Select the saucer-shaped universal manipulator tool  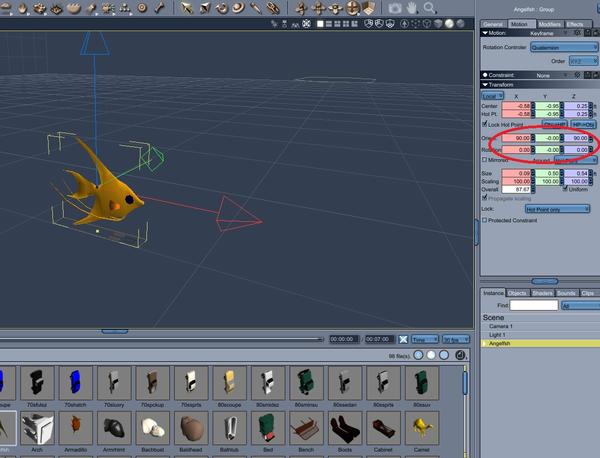(238, 7)
